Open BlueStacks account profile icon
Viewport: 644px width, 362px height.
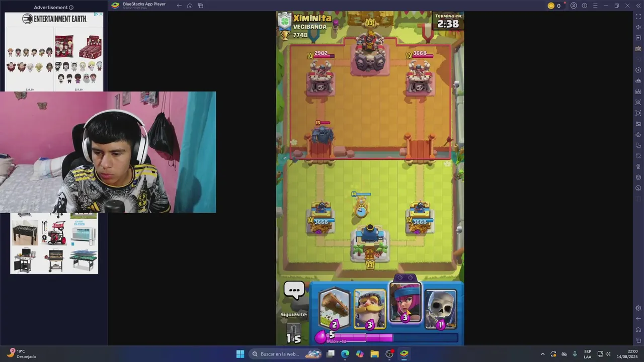(x=574, y=6)
